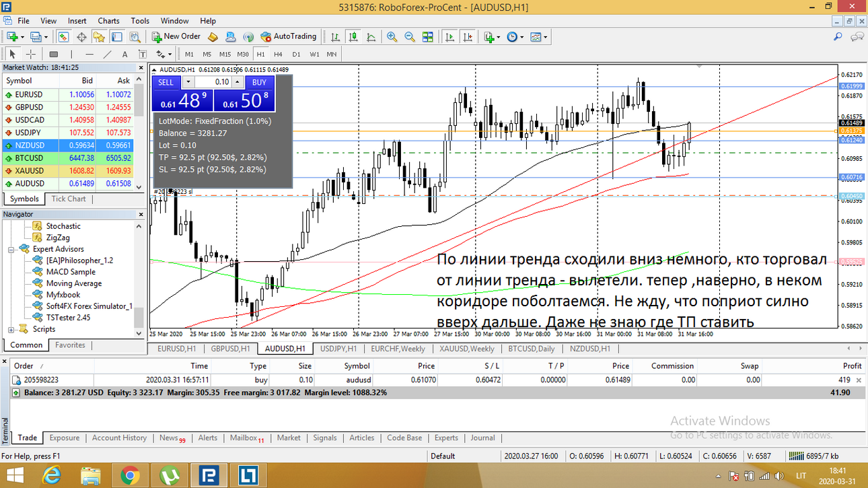Select the trendline drawing tool
868x488 pixels.
click(107, 54)
